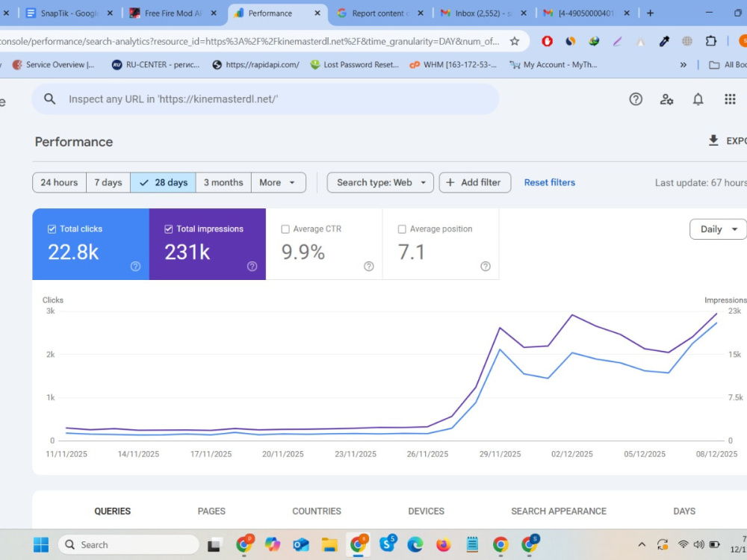
Task: Open the Extensions puzzle icon
Action: tap(711, 41)
